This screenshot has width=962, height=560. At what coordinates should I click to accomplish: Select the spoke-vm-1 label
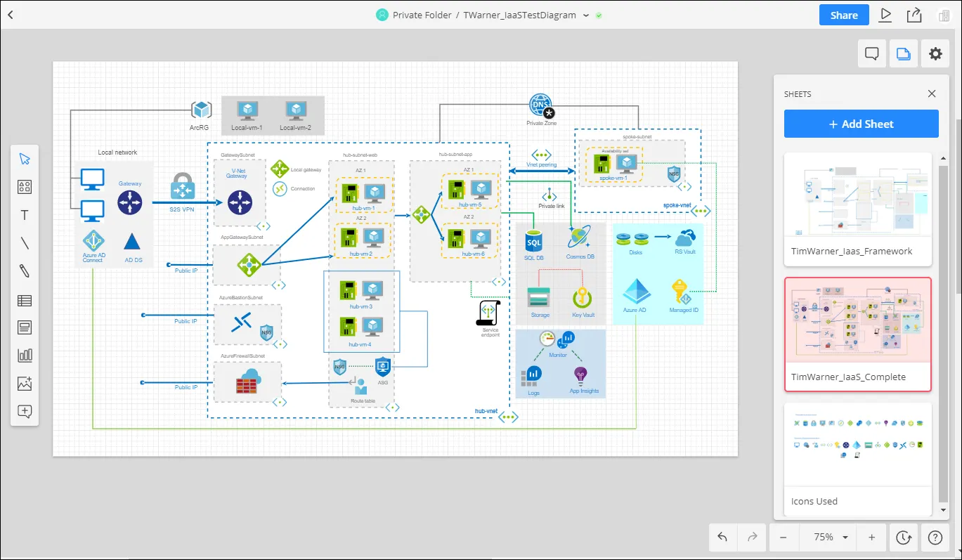pos(613,178)
